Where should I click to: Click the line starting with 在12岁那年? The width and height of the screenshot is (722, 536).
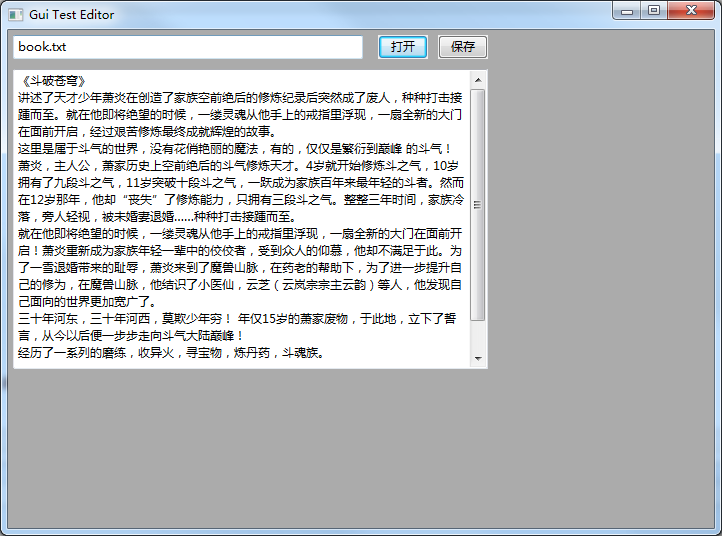(241, 200)
